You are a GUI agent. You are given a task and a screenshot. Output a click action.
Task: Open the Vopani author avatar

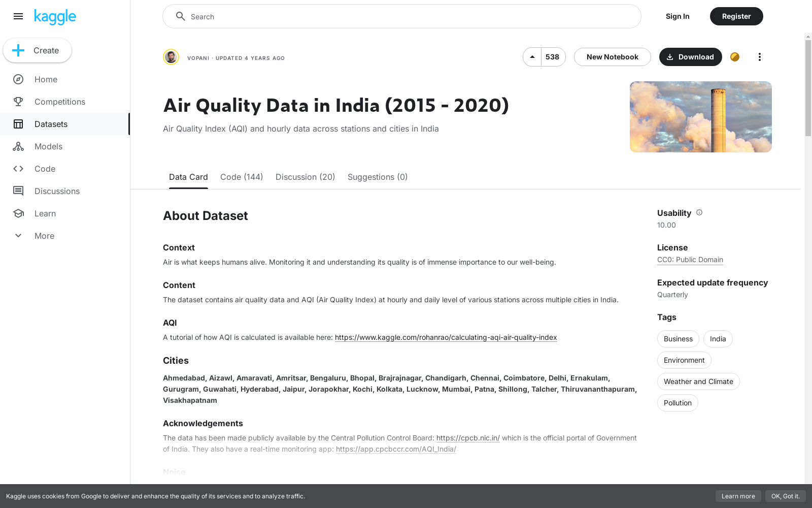(171, 57)
